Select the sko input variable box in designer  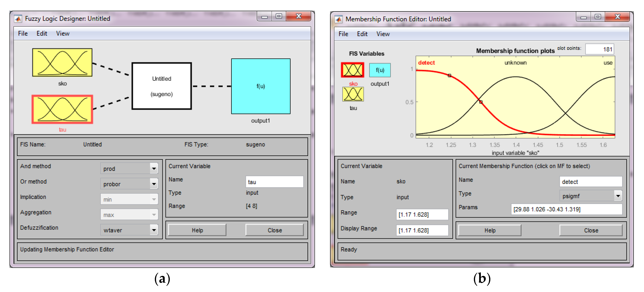[x=62, y=62]
